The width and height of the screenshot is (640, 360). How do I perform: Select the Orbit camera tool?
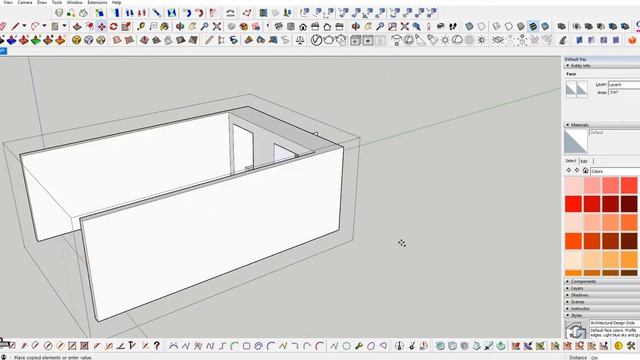tap(180, 27)
